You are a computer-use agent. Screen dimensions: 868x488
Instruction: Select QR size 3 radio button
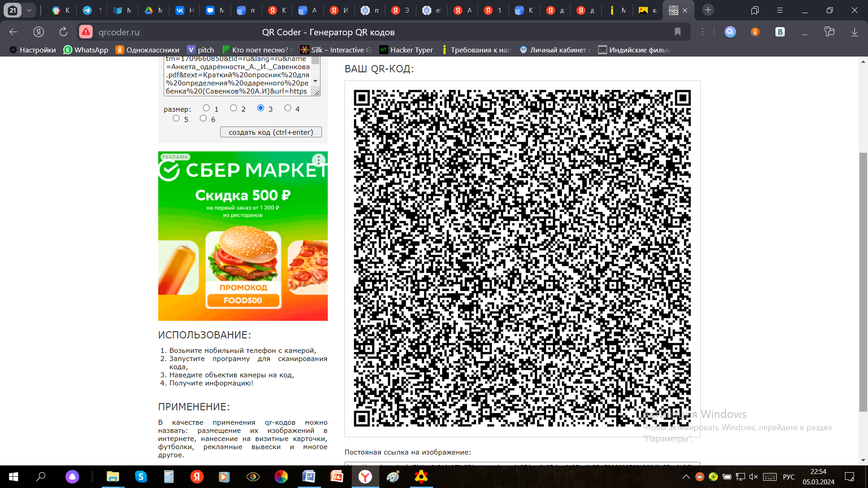[x=260, y=108]
